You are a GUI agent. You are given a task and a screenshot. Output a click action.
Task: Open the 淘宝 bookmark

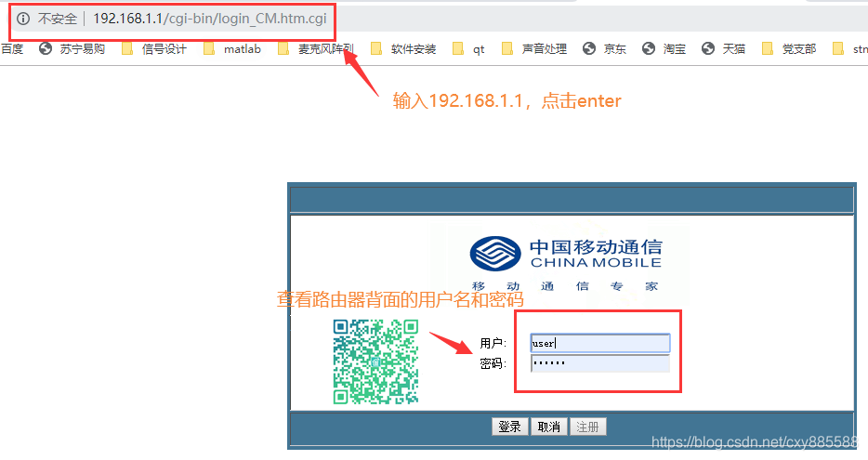pos(664,48)
